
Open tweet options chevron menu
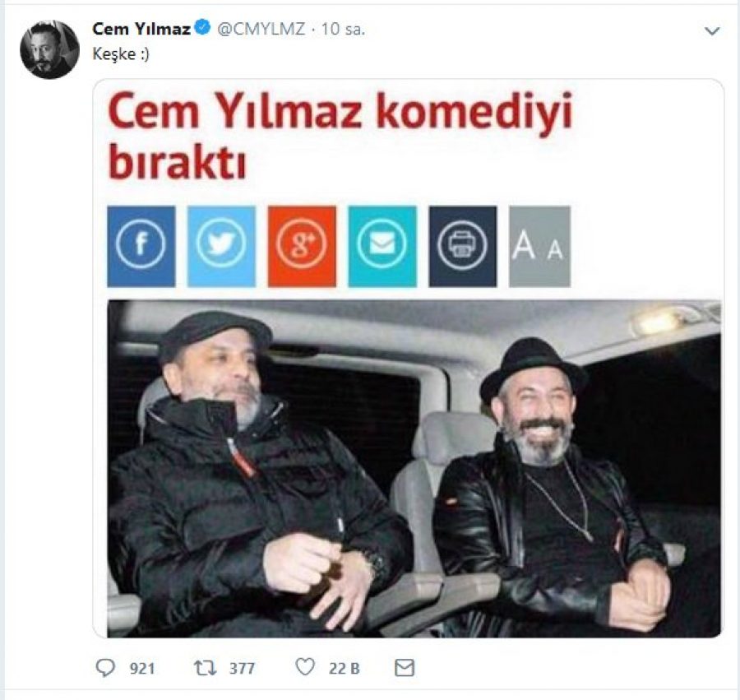pos(712,31)
